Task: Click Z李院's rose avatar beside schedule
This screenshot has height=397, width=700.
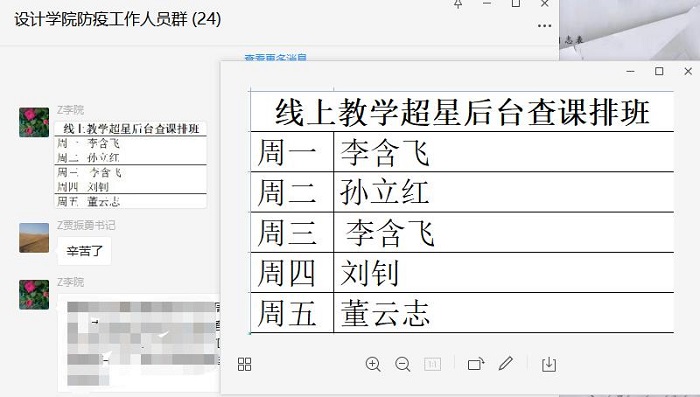Action: (x=34, y=122)
